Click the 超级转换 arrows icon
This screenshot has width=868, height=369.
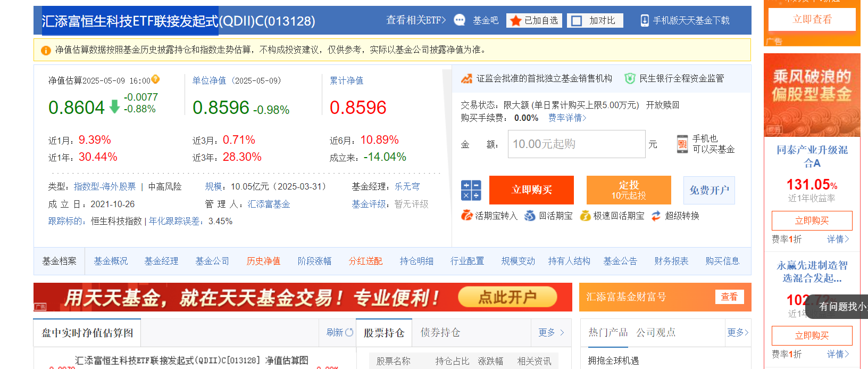(x=656, y=216)
